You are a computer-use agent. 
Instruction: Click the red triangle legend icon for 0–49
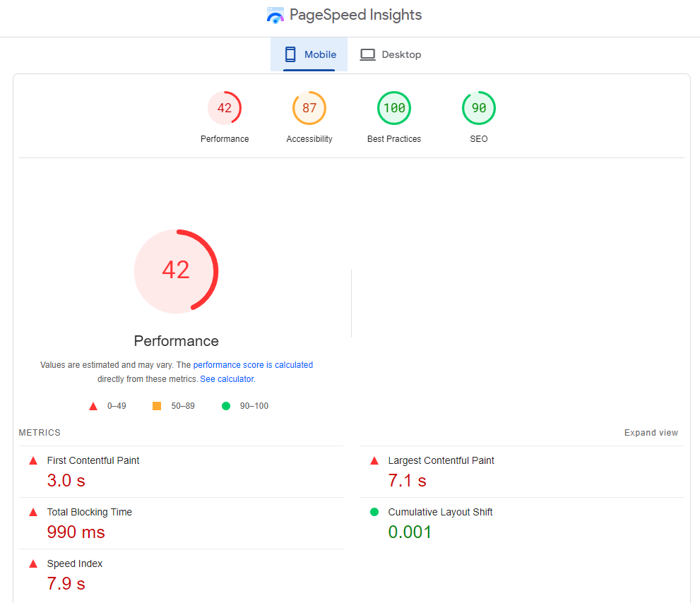tap(93, 406)
